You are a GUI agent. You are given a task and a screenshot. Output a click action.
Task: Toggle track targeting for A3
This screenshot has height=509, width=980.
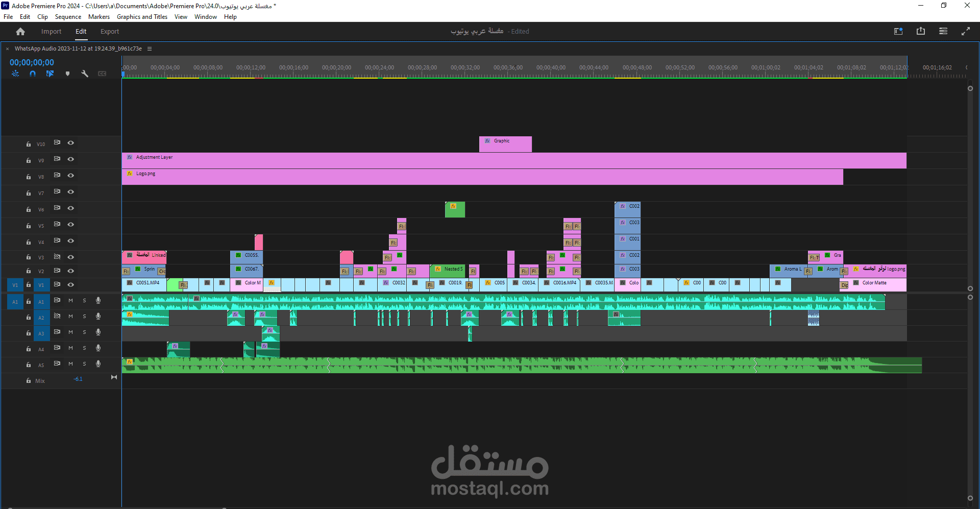click(41, 333)
